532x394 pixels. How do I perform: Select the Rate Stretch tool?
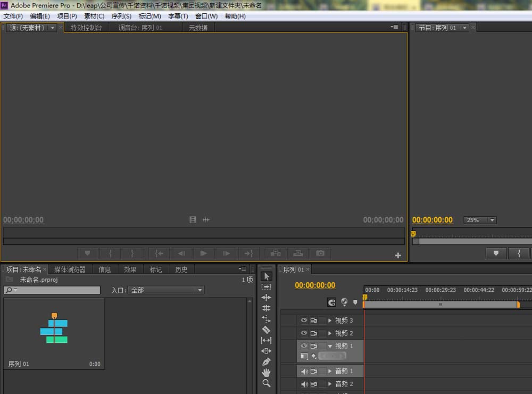coord(267,319)
